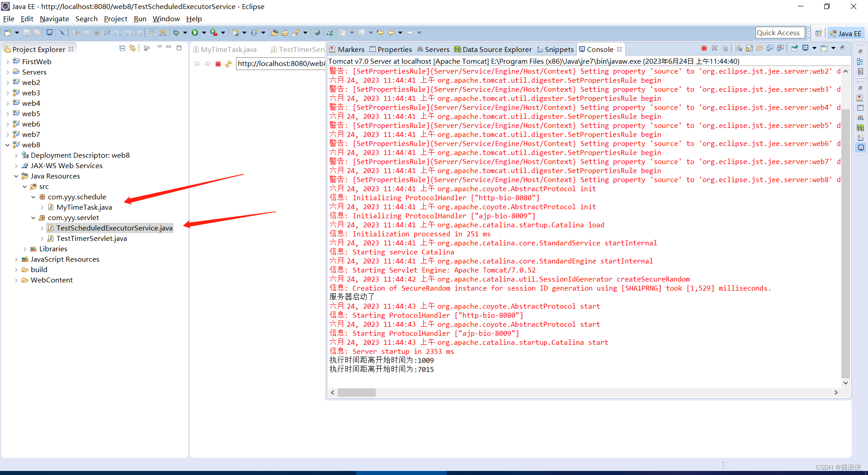The image size is (868, 475).
Task: Click the browser editor red Stop icon
Action: (218, 64)
